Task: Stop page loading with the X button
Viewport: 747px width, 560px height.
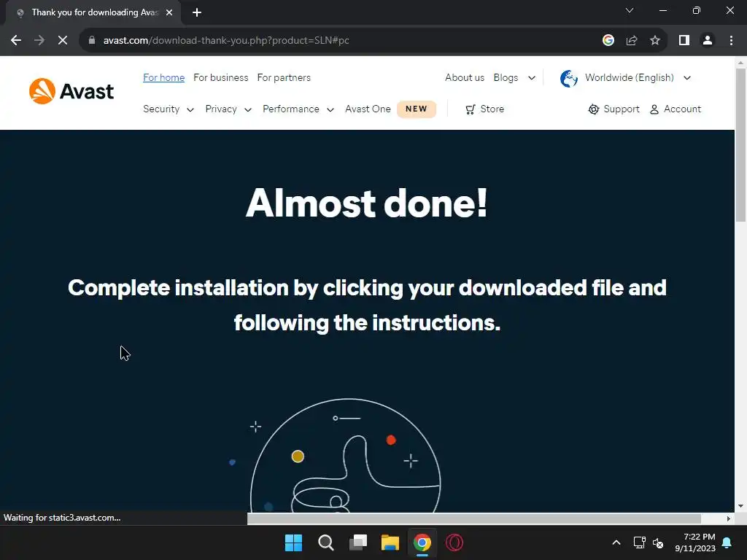Action: coord(63,41)
